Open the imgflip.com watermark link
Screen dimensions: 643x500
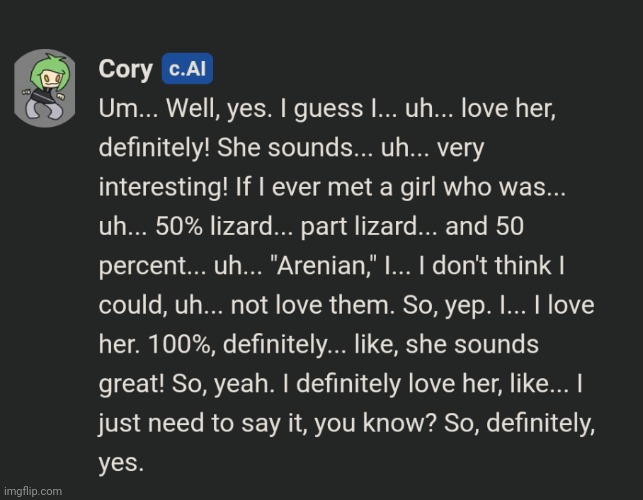click(x=32, y=491)
